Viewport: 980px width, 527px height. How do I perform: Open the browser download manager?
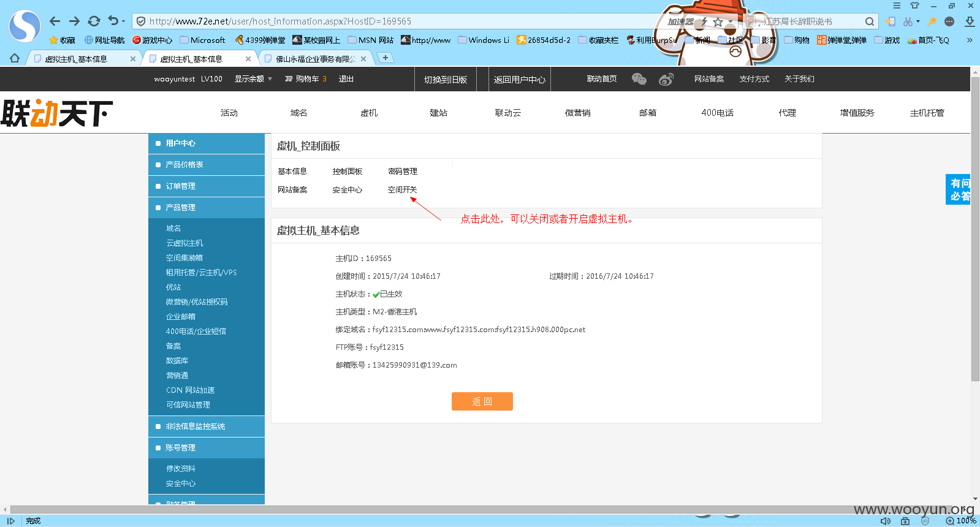970,21
